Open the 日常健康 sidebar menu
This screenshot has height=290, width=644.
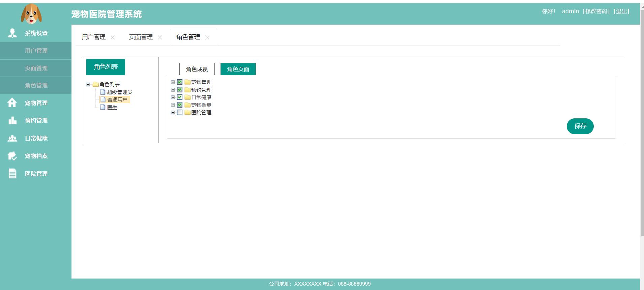click(x=36, y=138)
